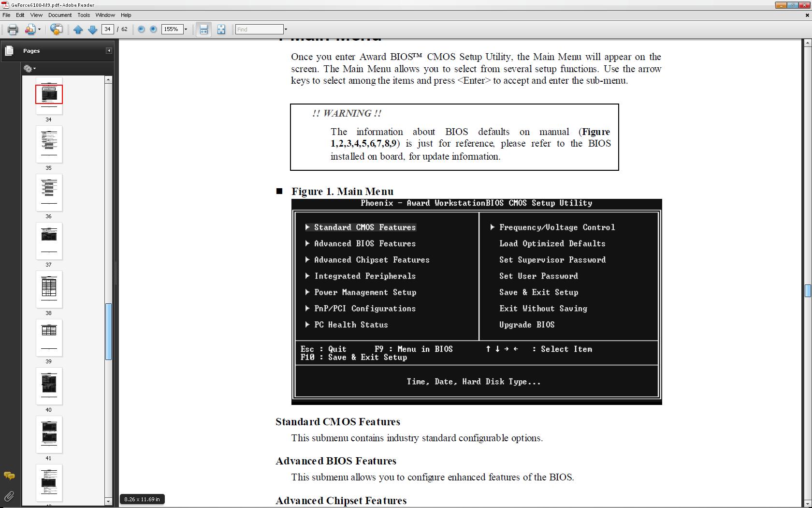Open the View menu
812x508 pixels.
click(36, 15)
